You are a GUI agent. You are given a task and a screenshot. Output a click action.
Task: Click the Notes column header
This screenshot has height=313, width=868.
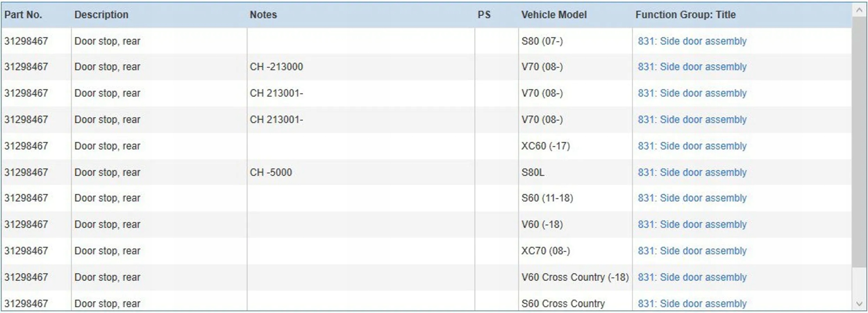pos(263,15)
